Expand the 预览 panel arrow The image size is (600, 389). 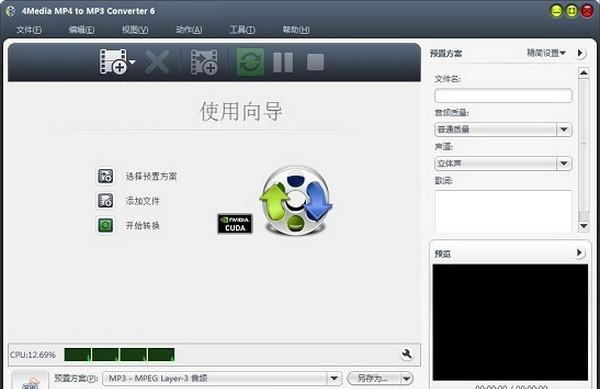[580, 253]
